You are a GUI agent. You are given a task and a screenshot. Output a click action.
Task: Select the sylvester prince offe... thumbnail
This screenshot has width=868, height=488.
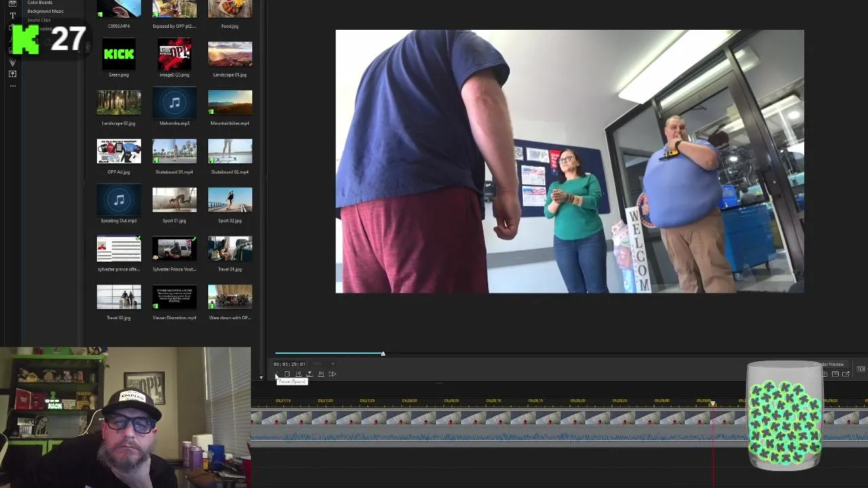click(119, 249)
